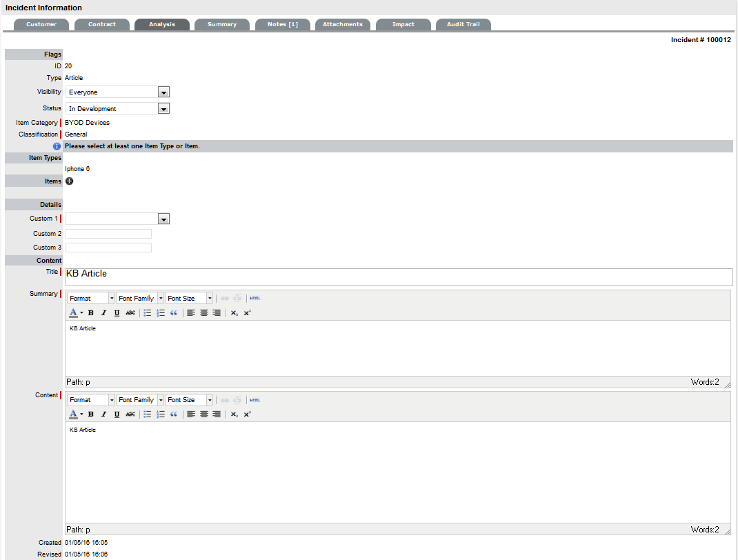
Task: Open the Summary tab
Action: [222, 24]
